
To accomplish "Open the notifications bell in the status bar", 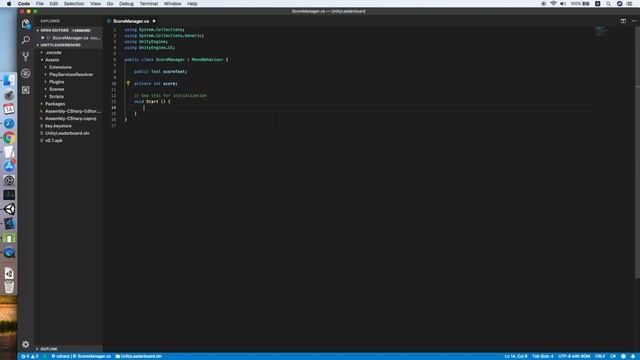I will pos(633,356).
